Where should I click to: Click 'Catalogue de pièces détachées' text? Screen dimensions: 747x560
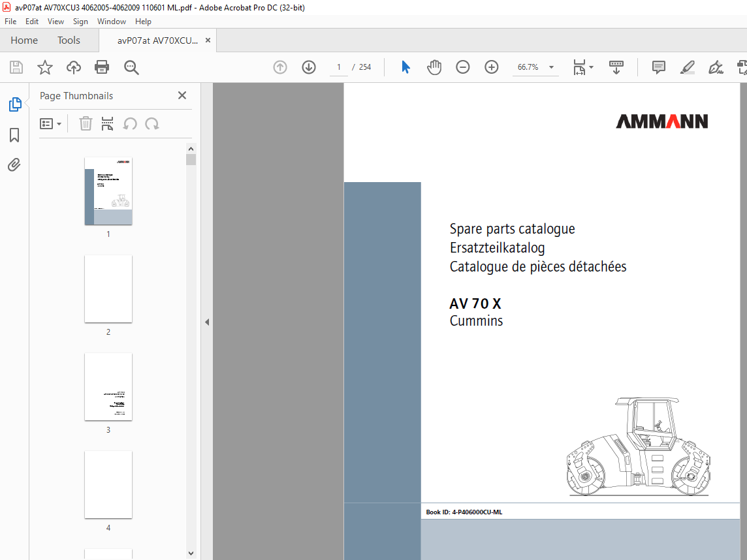[538, 266]
